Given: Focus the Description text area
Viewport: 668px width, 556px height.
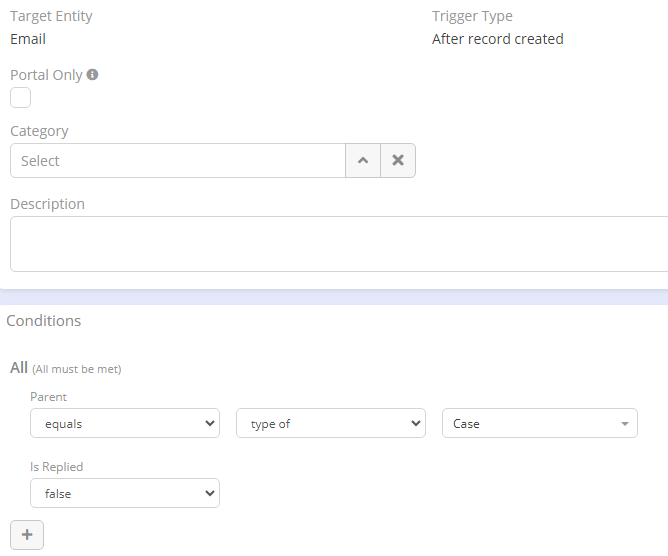Looking at the screenshot, I should coord(339,244).
